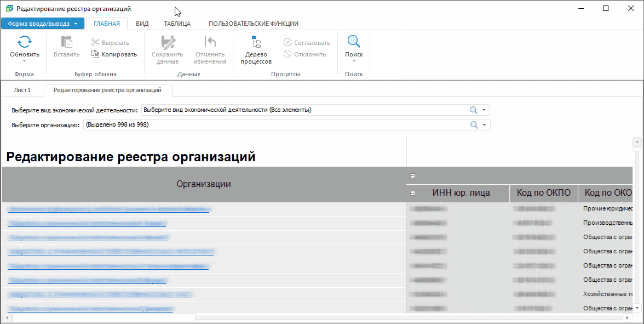
Task: Click the page title Редактирование реестра организаций
Action: coord(131,157)
